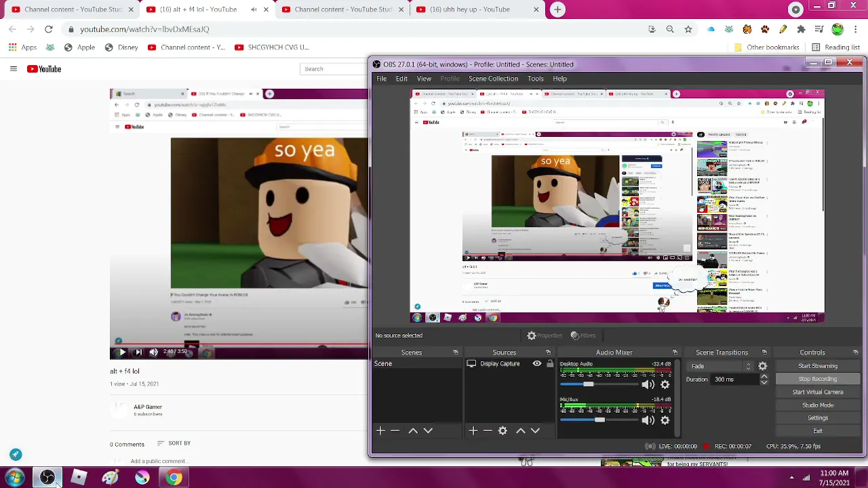
Task: Decrease the transition duration with down arrow
Action: tap(764, 382)
